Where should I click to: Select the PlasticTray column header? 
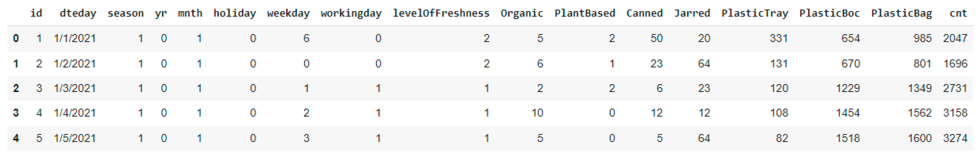click(755, 13)
